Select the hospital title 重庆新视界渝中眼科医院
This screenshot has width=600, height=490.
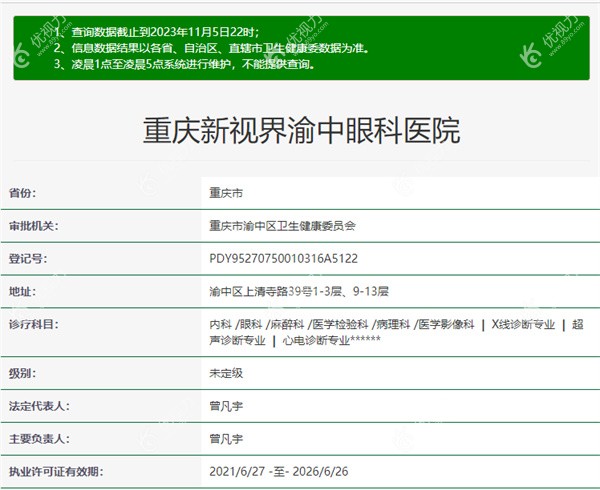[302, 131]
